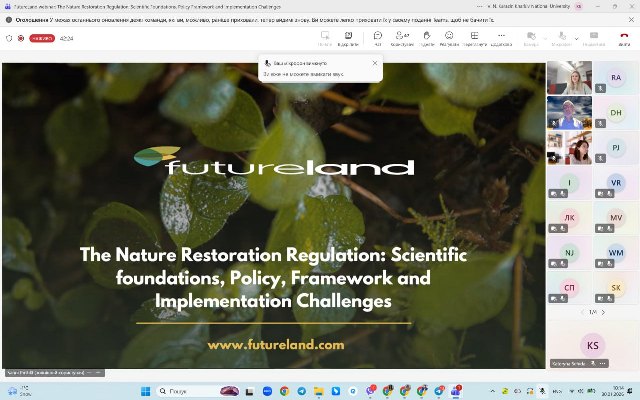Viewport: 640px width, 400px height.
Task: Select the KS participant avatar
Action: click(593, 345)
